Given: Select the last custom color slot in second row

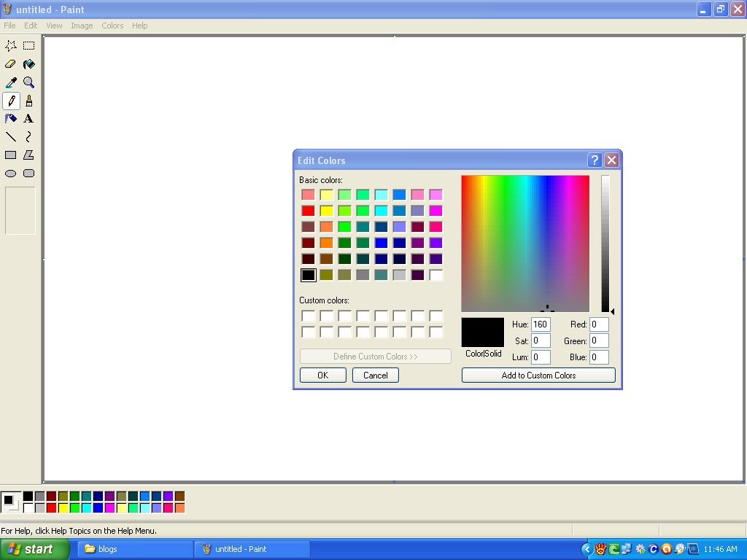Looking at the screenshot, I should tap(436, 332).
